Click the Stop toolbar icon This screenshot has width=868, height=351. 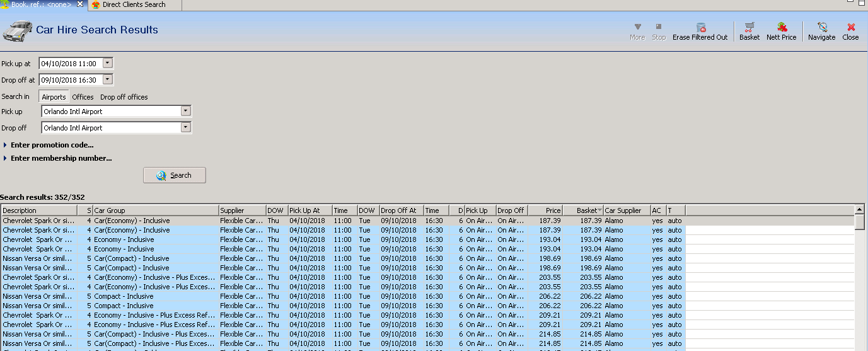coord(659,32)
